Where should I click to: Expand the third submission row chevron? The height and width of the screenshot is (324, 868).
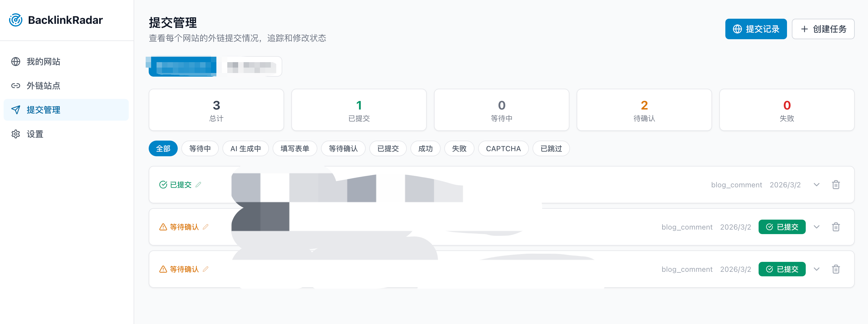pyautogui.click(x=816, y=269)
